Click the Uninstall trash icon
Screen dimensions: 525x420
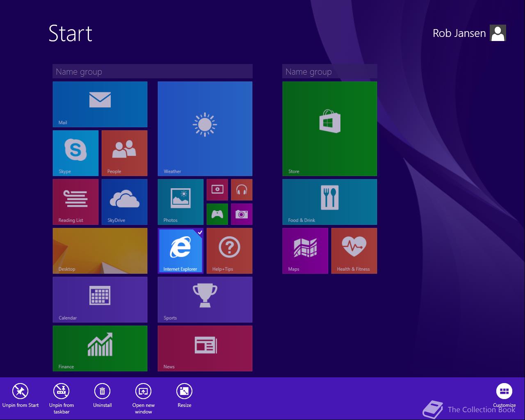[103, 391]
